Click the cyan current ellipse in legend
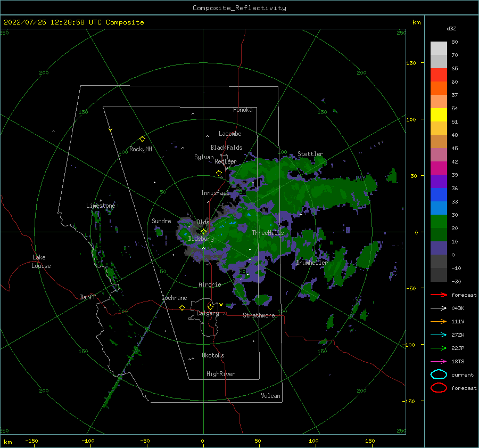479x448 pixels. coord(439,374)
